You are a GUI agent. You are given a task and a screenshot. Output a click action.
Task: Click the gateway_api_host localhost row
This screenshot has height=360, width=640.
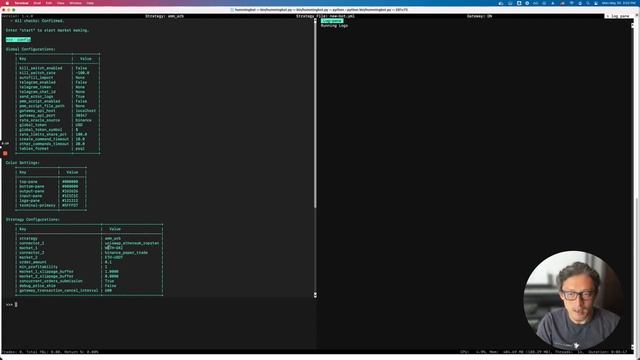coord(58,111)
